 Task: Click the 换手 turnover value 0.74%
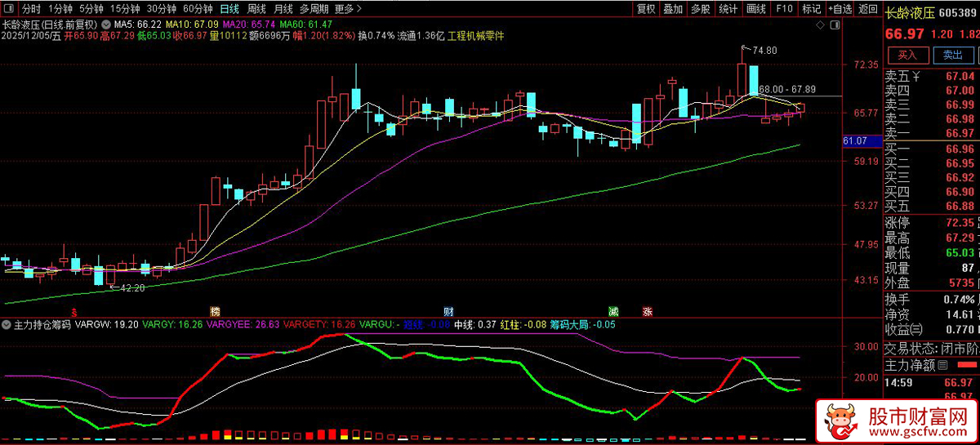[959, 299]
